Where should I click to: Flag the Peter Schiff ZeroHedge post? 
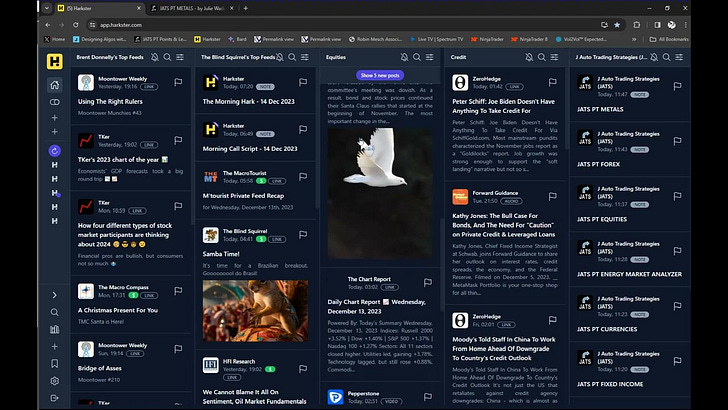click(x=552, y=82)
